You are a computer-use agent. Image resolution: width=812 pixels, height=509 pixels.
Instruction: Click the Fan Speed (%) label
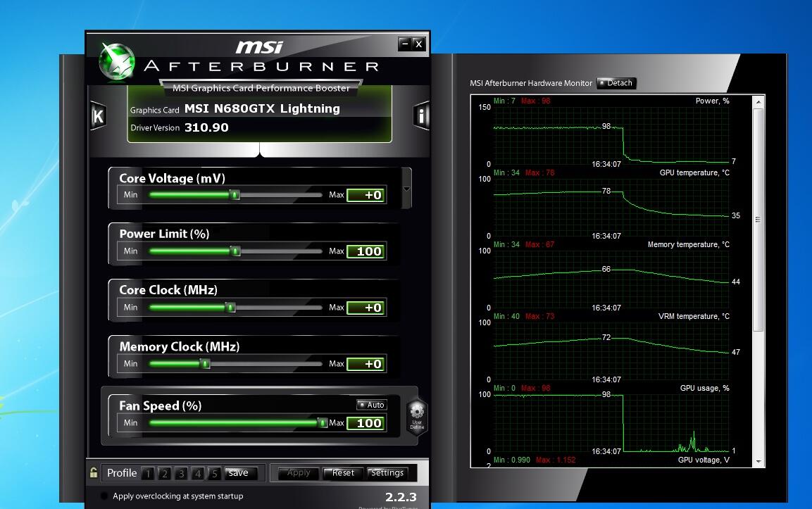point(160,406)
